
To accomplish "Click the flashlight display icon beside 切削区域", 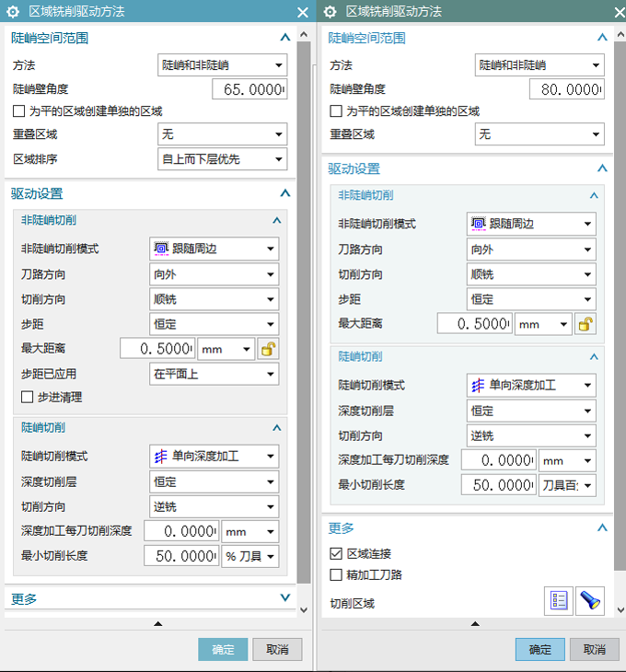I will (589, 600).
